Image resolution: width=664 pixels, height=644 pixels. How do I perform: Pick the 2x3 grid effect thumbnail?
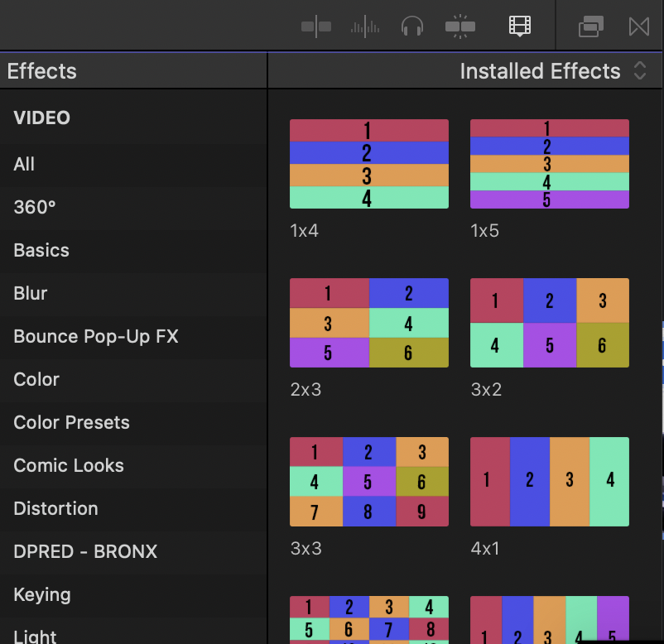(368, 323)
